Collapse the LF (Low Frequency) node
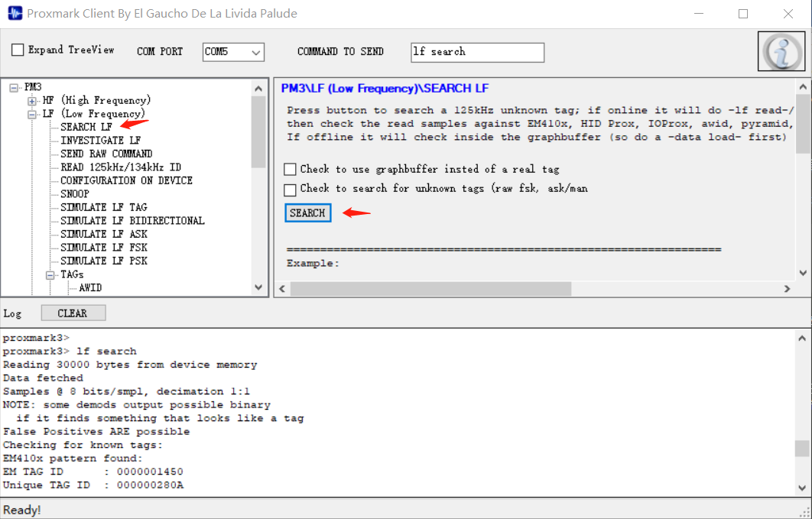This screenshot has height=519, width=812. pyautogui.click(x=32, y=115)
